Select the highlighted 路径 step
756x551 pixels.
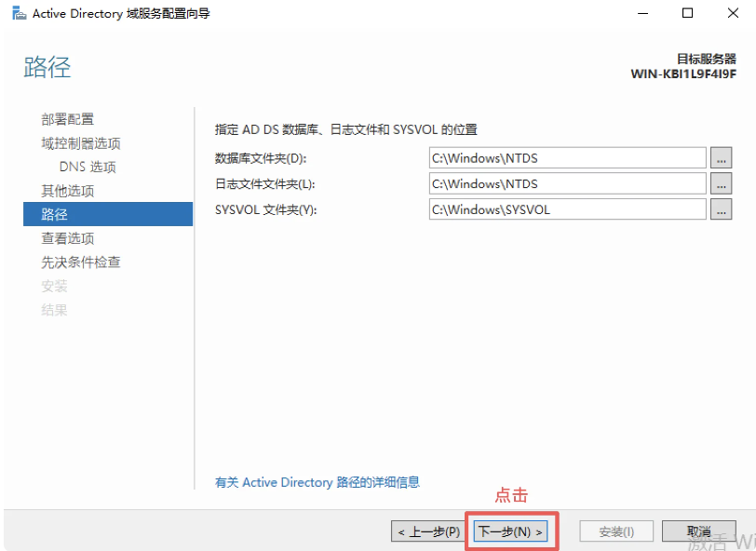click(x=54, y=214)
